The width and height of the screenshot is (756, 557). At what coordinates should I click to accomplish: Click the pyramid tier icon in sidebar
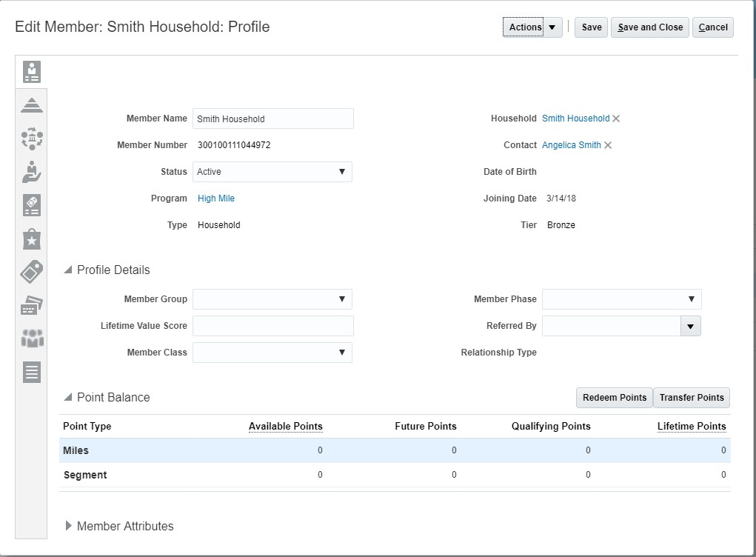click(32, 104)
